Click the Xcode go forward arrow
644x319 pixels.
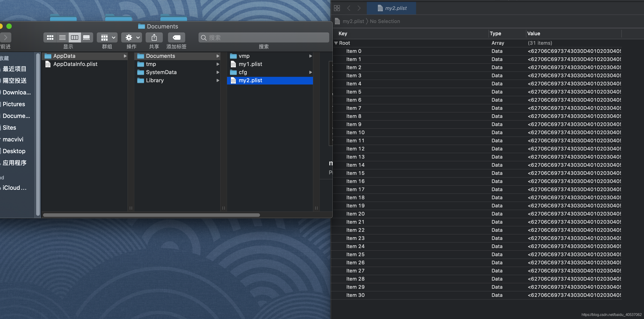coord(359,8)
